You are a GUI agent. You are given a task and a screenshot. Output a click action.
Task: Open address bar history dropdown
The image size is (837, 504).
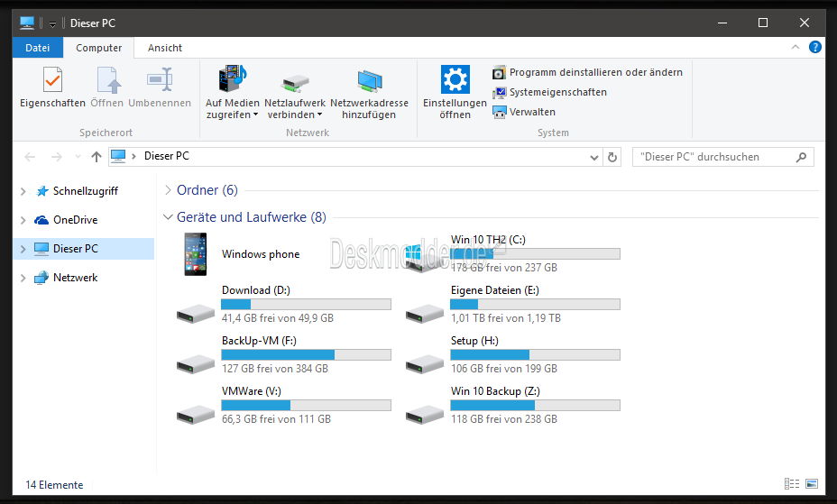pyautogui.click(x=594, y=158)
